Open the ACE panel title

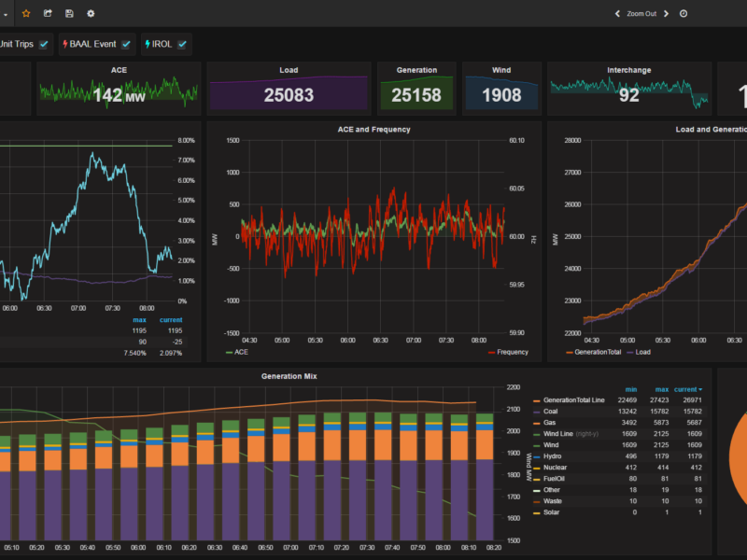pyautogui.click(x=119, y=70)
